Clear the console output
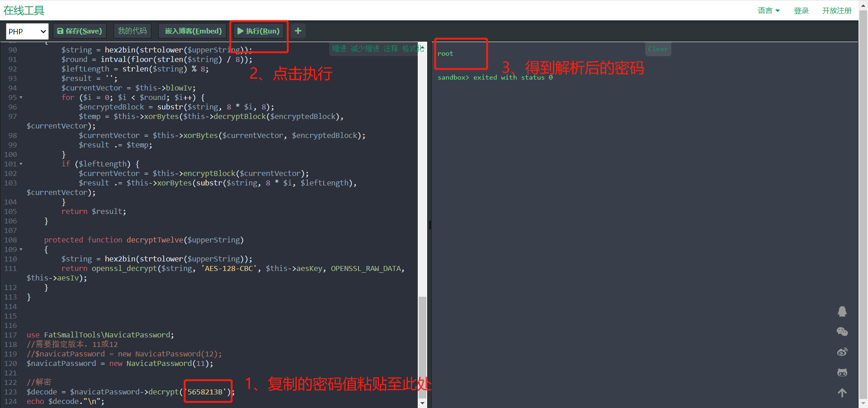 coord(658,49)
